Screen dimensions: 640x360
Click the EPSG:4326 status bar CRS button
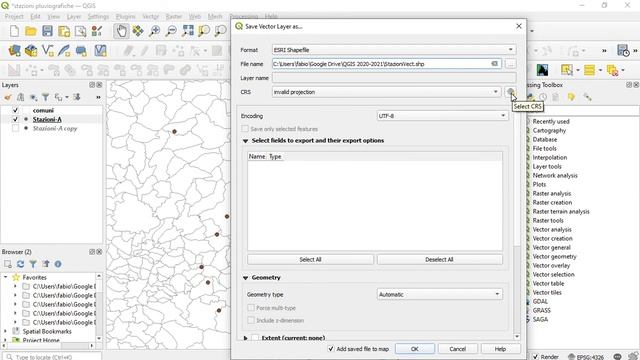tap(586, 357)
